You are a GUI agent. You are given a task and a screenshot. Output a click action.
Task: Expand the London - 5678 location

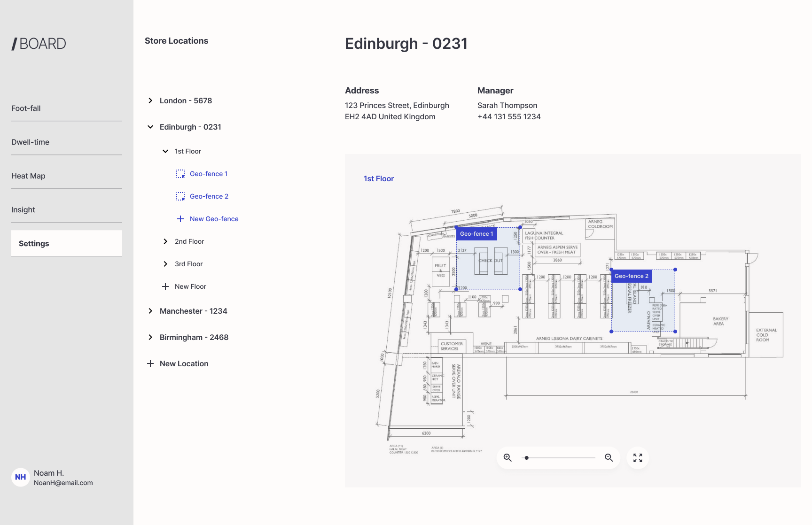[x=150, y=100]
